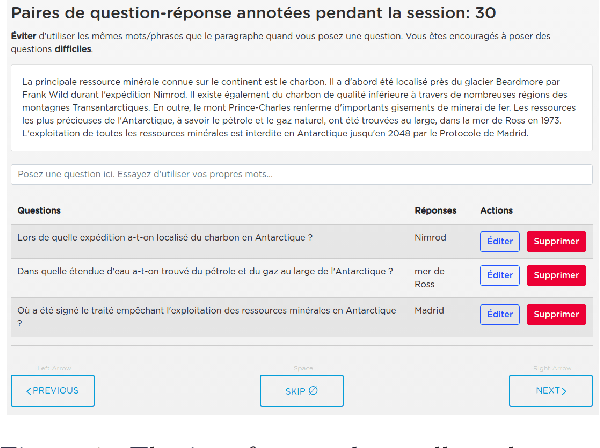Delete the Nimrod expedition question
The height and width of the screenshot is (448, 600).
[x=556, y=241]
